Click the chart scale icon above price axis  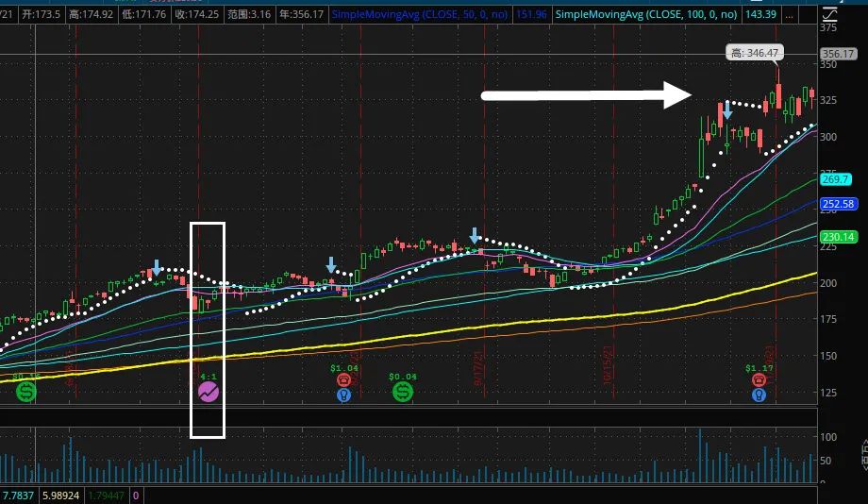coord(828,14)
